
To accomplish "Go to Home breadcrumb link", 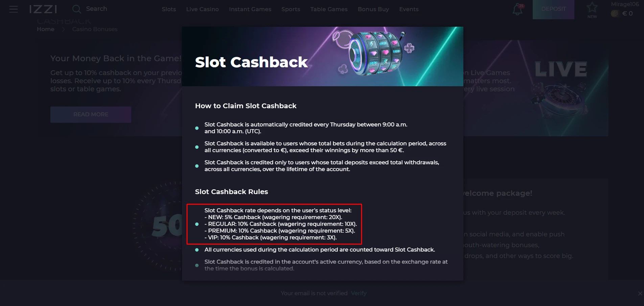I will tap(46, 29).
